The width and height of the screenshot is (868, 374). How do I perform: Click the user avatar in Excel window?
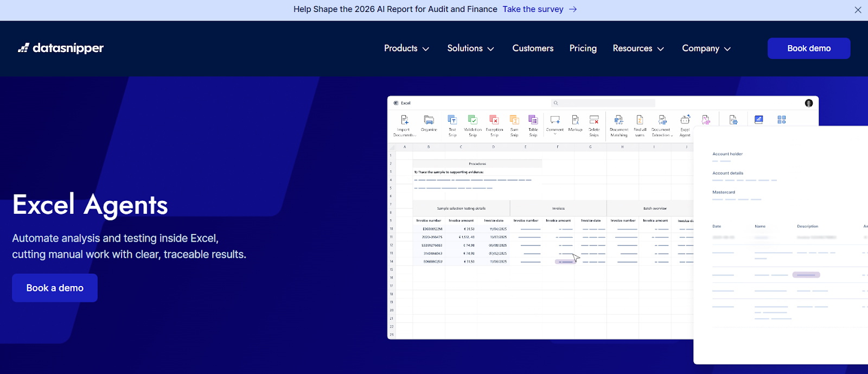click(x=809, y=103)
